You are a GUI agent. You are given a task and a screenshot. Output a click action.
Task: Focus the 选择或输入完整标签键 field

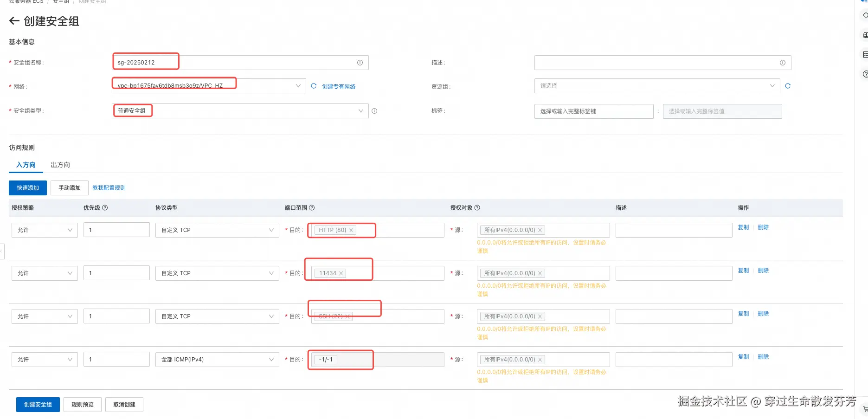coord(594,111)
